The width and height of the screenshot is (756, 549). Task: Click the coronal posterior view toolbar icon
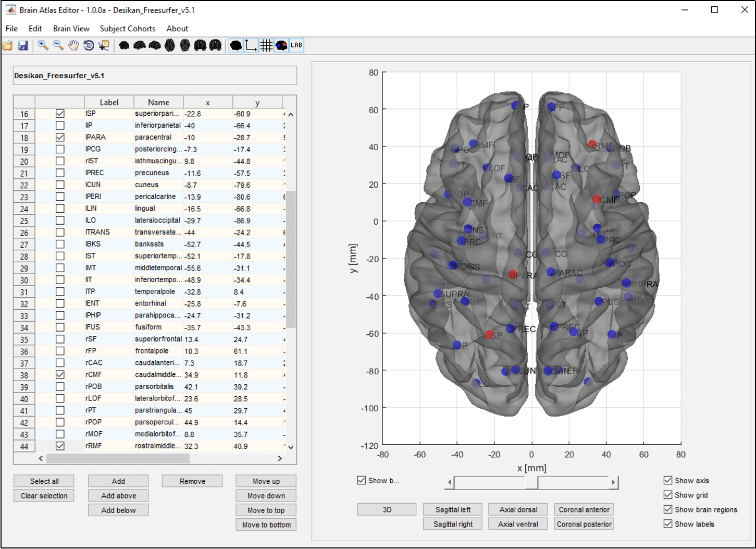pos(215,46)
